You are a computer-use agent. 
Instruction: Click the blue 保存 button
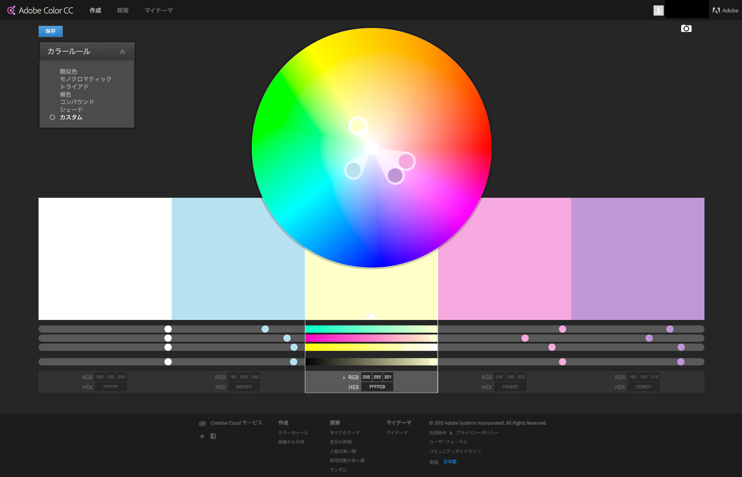click(x=51, y=31)
